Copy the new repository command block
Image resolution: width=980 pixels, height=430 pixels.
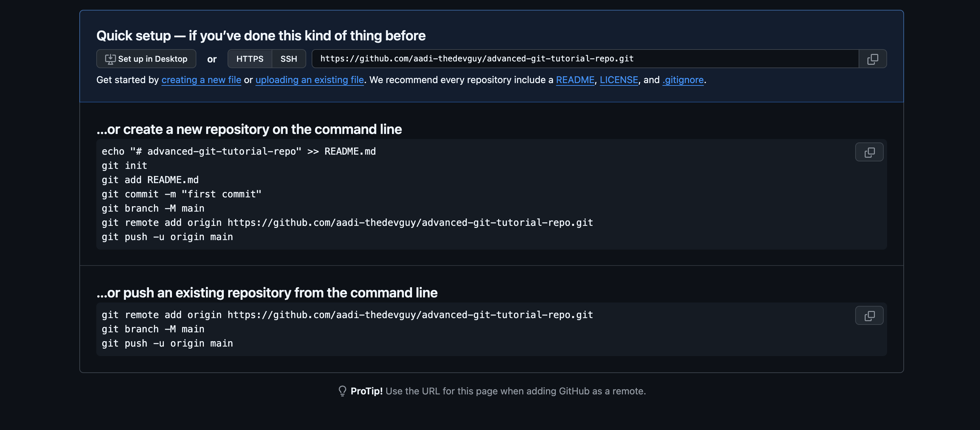pyautogui.click(x=869, y=152)
